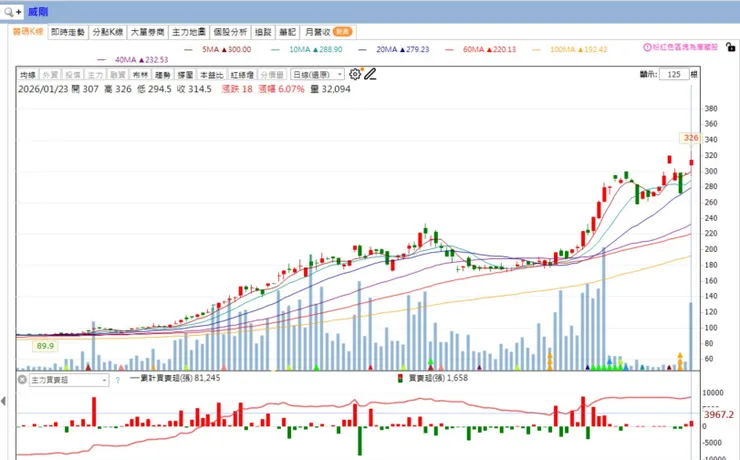Open the 日線(還原) period dropdown
The image size is (740, 460).
(318, 75)
